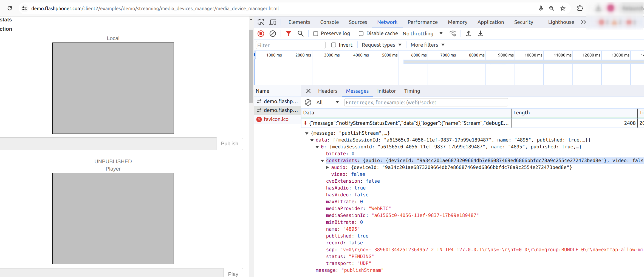Select the second demo.flashp… websocket request
Viewport: 644px width, 277px height.
tap(277, 110)
